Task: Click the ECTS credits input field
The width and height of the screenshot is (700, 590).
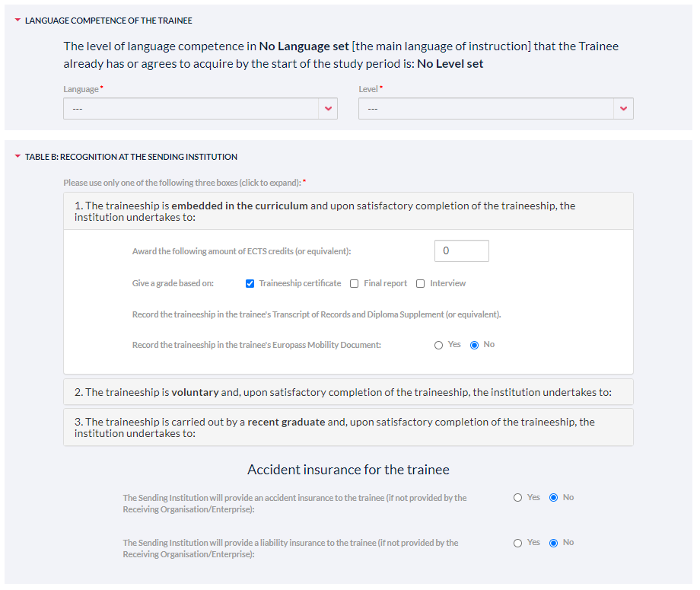Action: 461,251
